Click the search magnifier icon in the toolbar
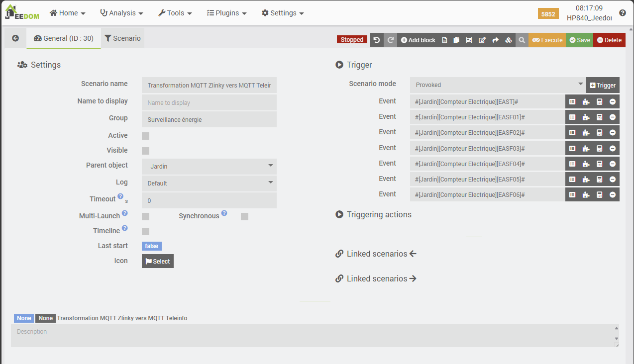The height and width of the screenshot is (364, 634). (522, 40)
